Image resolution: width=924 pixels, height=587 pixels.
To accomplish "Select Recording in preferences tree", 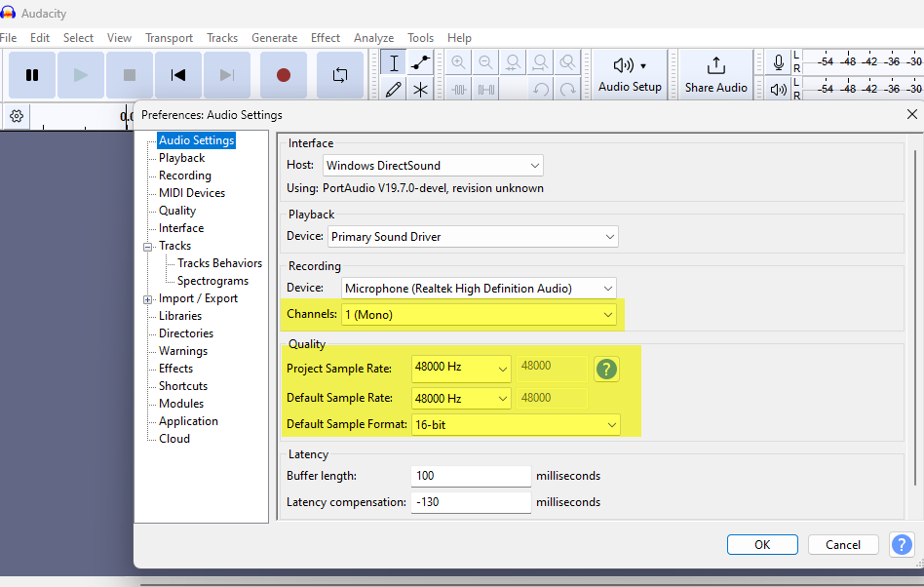I will pos(185,176).
